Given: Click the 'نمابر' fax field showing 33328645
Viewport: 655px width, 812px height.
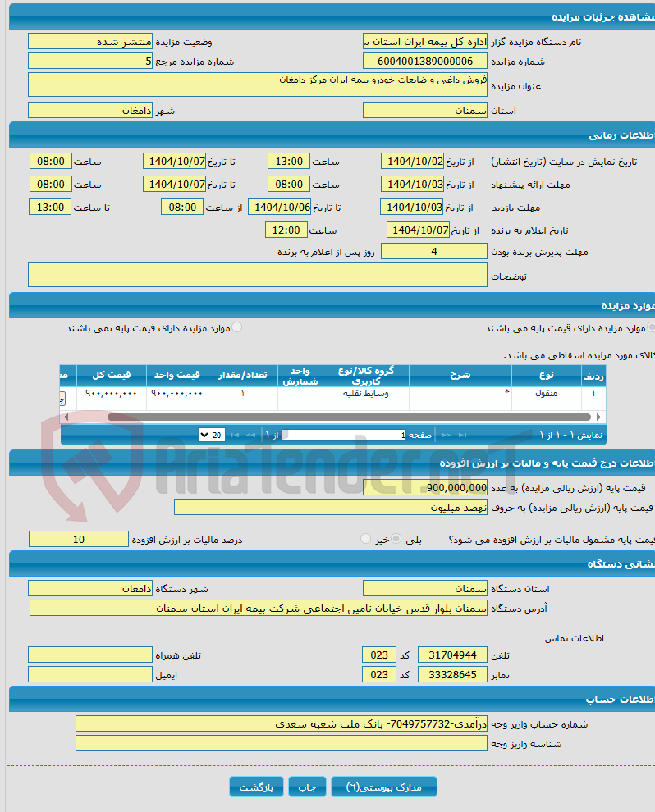Looking at the screenshot, I should [452, 674].
